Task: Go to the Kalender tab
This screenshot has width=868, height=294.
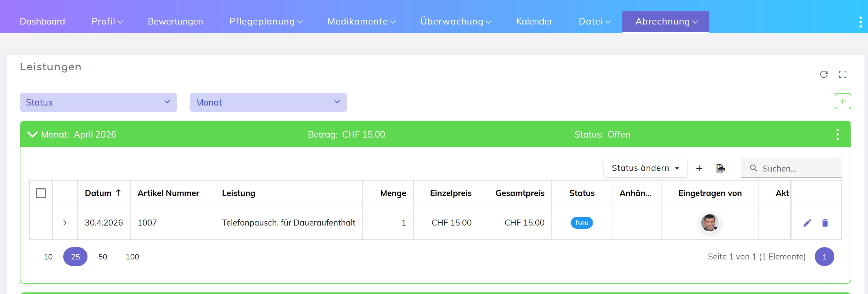Action: (534, 22)
